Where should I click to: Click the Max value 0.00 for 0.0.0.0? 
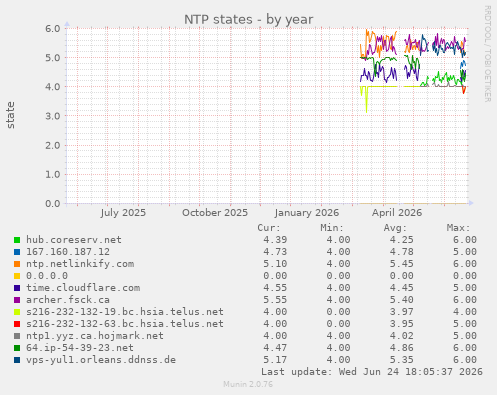[x=465, y=276]
